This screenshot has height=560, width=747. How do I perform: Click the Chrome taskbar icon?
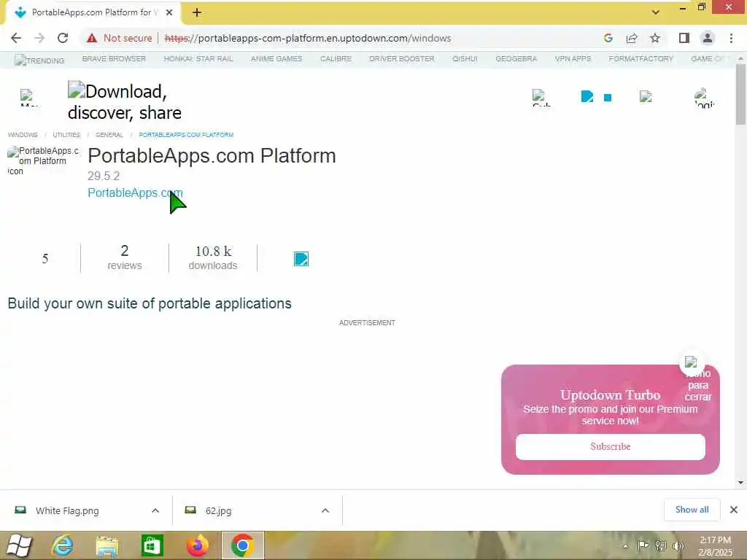click(242, 545)
